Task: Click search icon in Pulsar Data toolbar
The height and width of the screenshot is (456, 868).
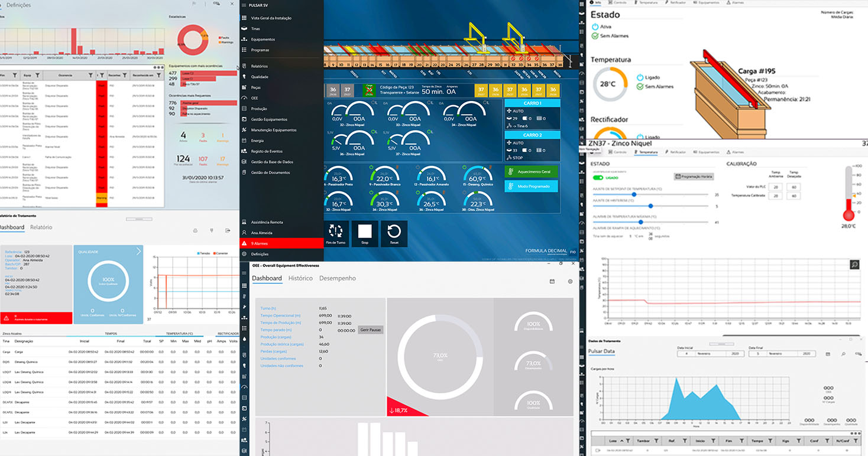Action: pyautogui.click(x=843, y=353)
